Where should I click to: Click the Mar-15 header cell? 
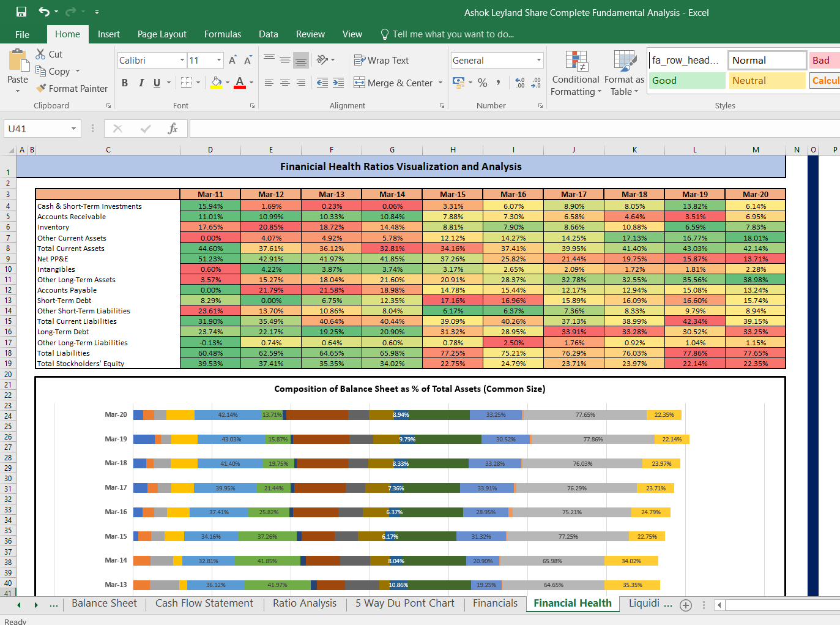(453, 194)
